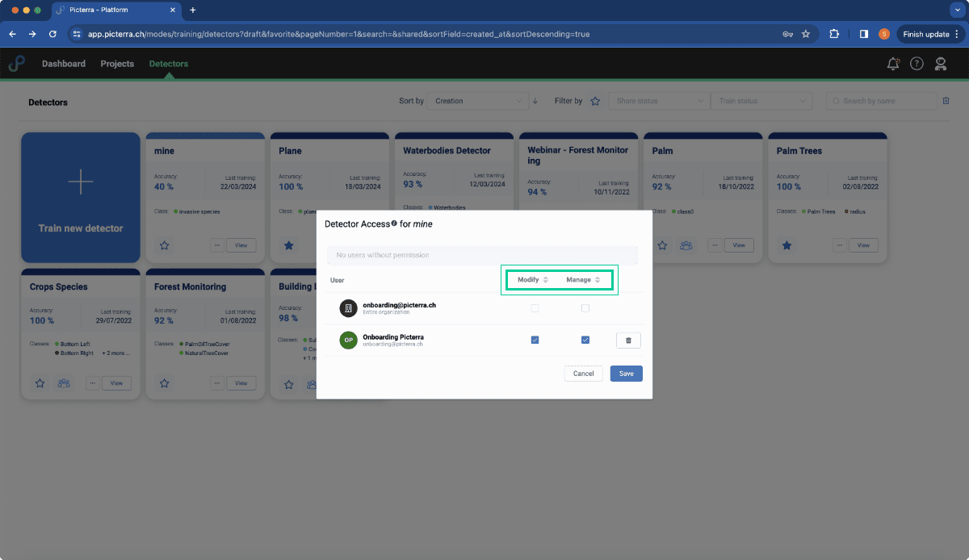Open the notifications bell icon

[x=893, y=64]
